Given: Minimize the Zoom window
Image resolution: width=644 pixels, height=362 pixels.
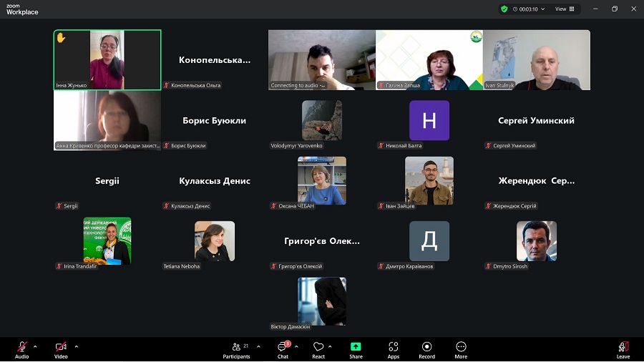Looking at the screenshot, I should pyautogui.click(x=595, y=9).
